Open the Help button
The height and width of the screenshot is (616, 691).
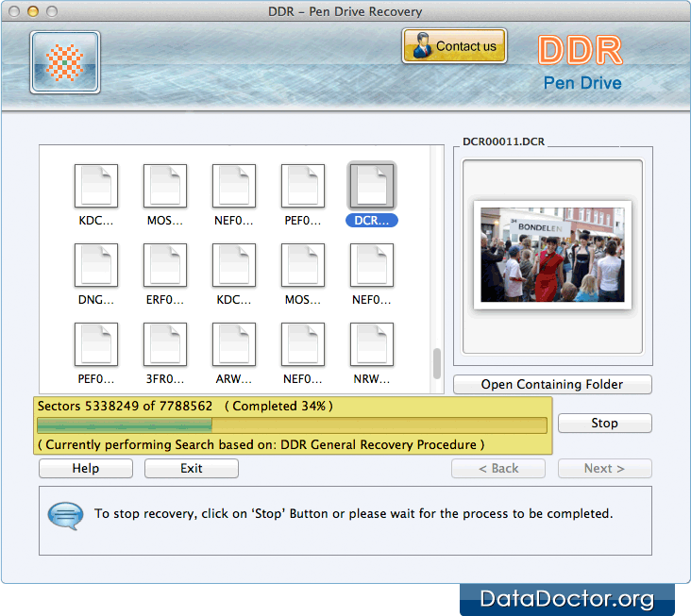86,469
